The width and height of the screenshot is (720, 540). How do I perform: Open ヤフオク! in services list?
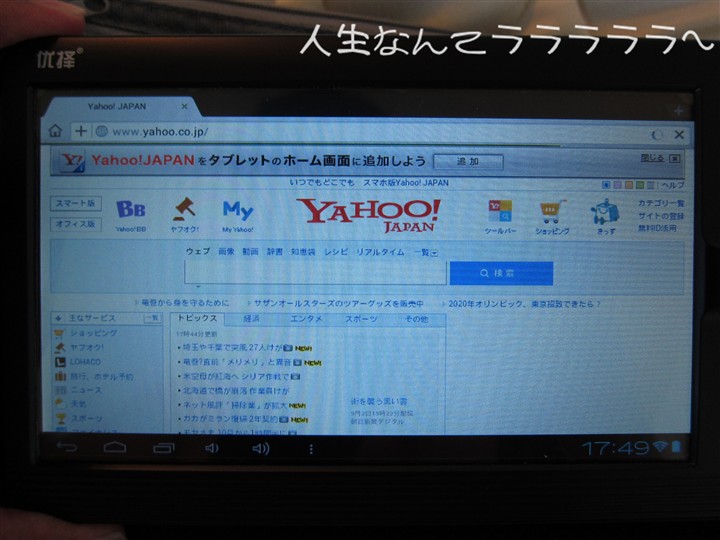point(87,348)
